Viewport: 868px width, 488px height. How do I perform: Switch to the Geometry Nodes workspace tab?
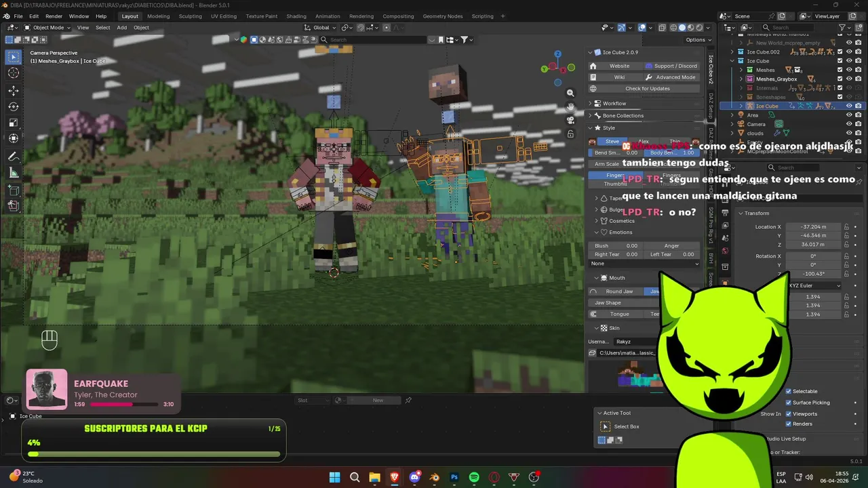[442, 16]
